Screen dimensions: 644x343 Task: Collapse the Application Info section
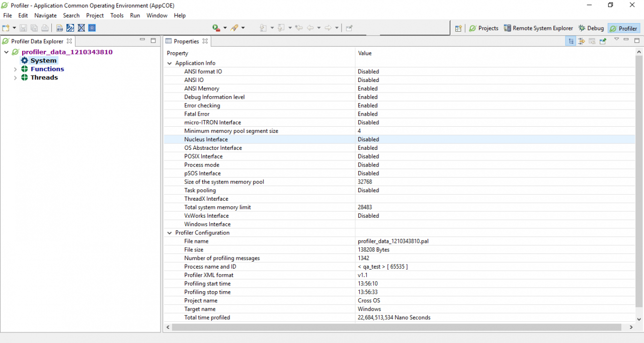point(170,63)
